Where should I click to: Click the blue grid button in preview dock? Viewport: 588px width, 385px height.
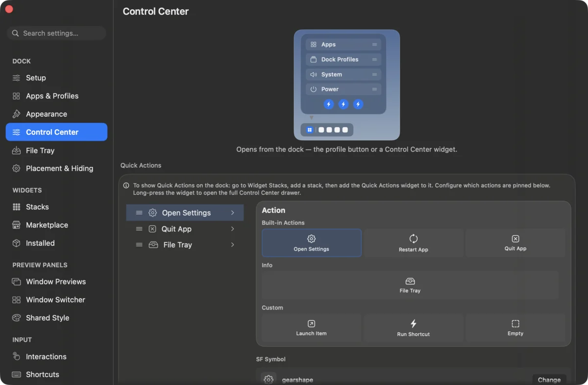(310, 130)
